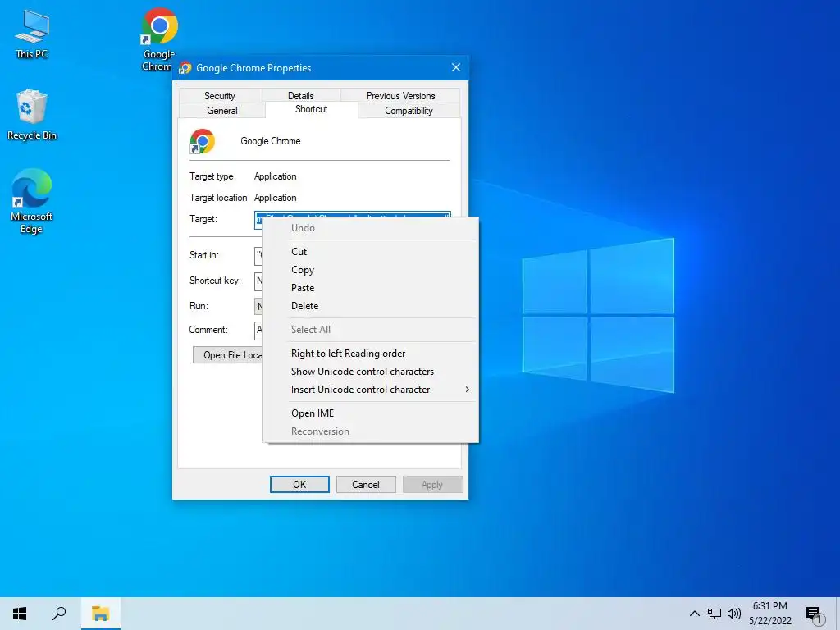Switch to the Security tab
Screen dimensions: 840x630
coord(220,96)
